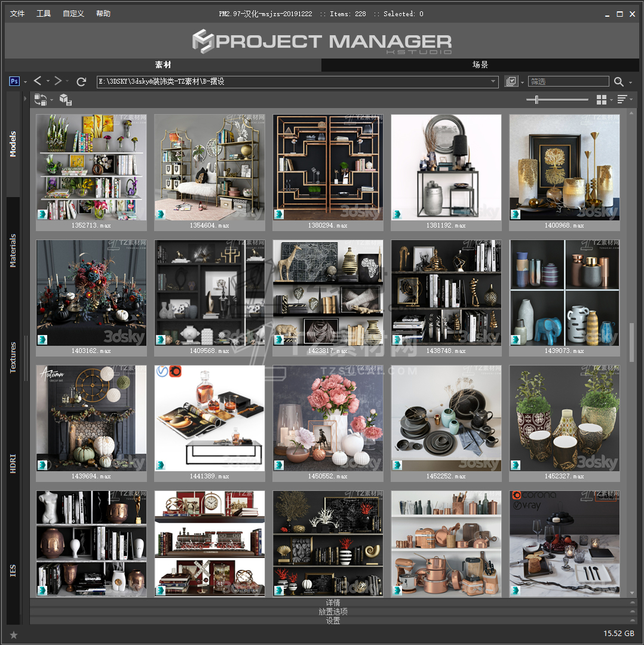Go forward with the right arrow

pos(58,81)
